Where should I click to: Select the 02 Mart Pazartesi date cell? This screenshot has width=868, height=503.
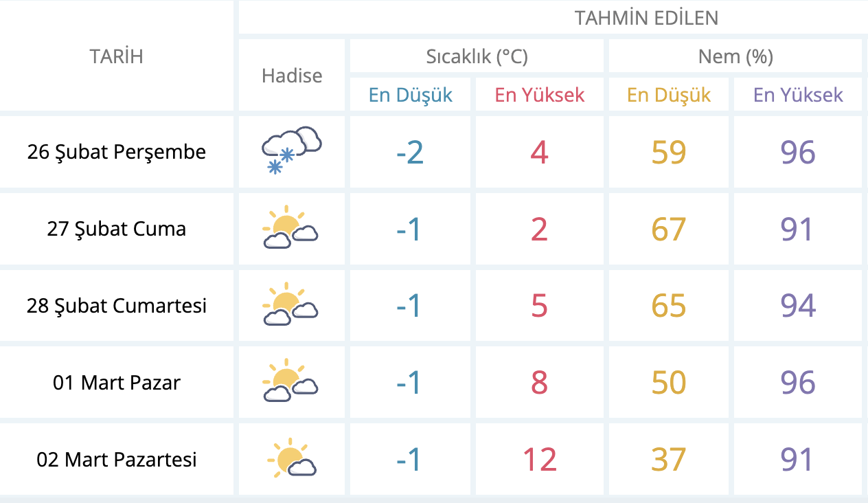(117, 459)
